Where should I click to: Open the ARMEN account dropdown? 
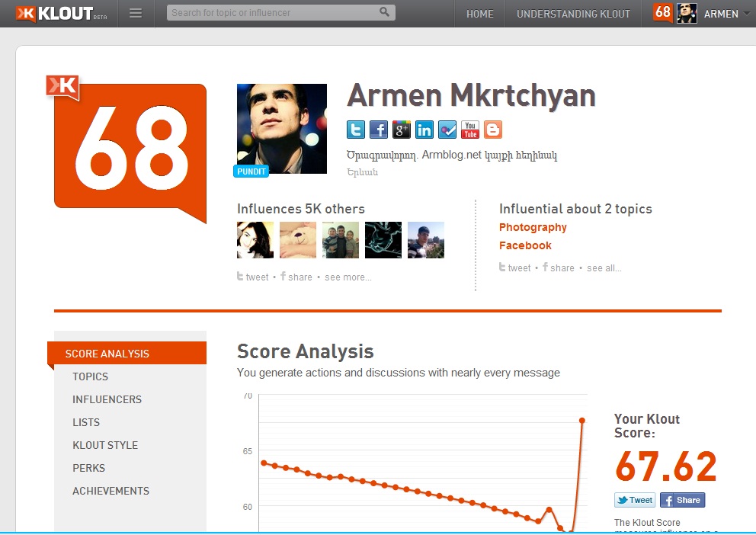tap(726, 14)
